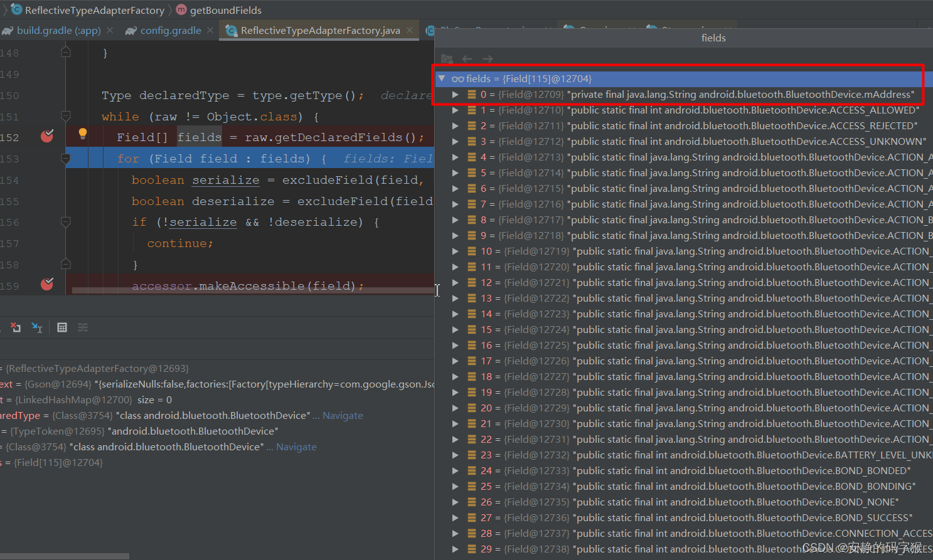Close the config.gradle tab
The image size is (933, 560).
click(x=210, y=30)
